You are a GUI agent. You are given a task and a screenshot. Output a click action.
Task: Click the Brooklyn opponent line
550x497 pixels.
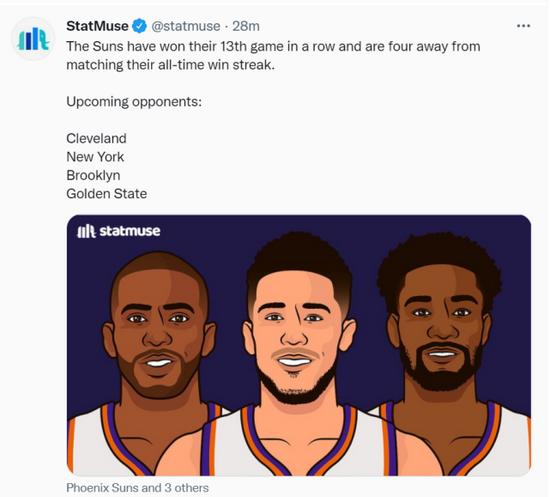point(93,175)
